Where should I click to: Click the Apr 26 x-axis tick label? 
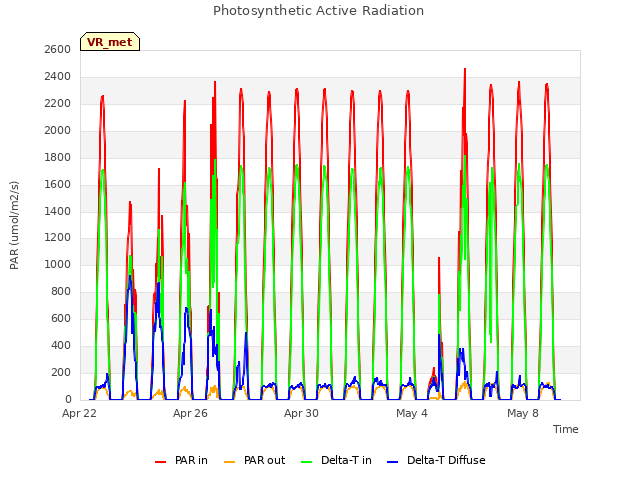[190, 413]
